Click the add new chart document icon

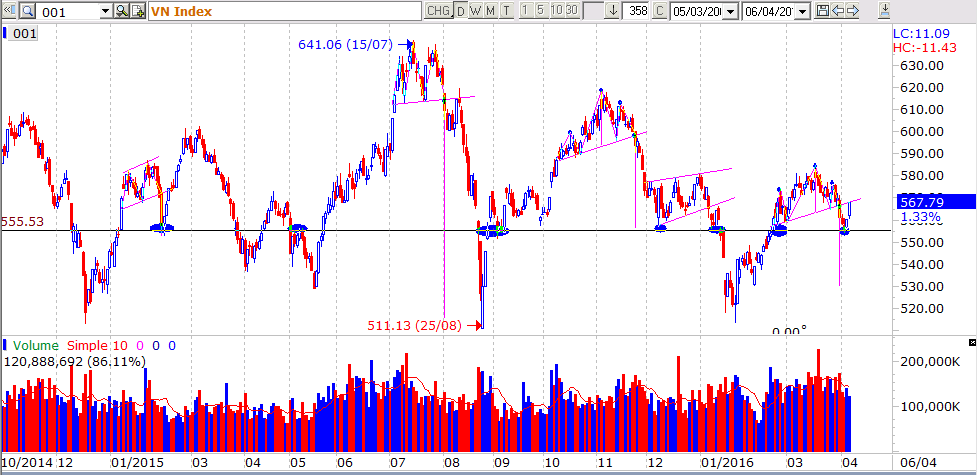[x=138, y=11]
